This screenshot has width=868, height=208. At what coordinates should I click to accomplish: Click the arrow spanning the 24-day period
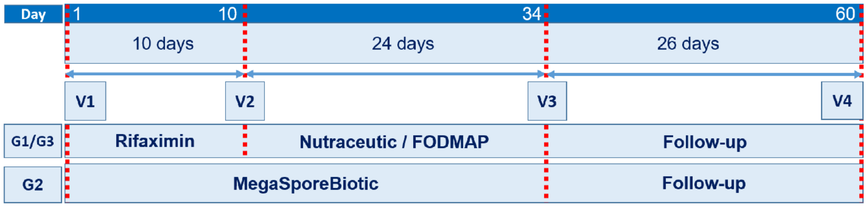coord(396,74)
